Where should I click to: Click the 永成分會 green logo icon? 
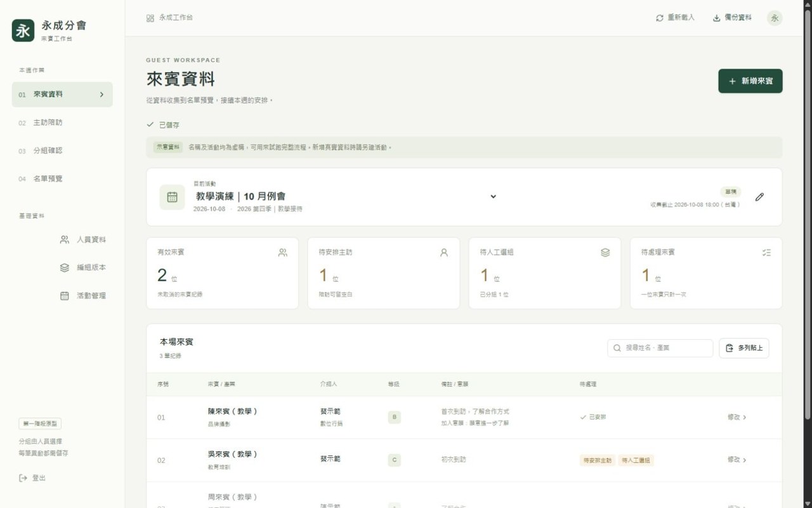pos(23,30)
